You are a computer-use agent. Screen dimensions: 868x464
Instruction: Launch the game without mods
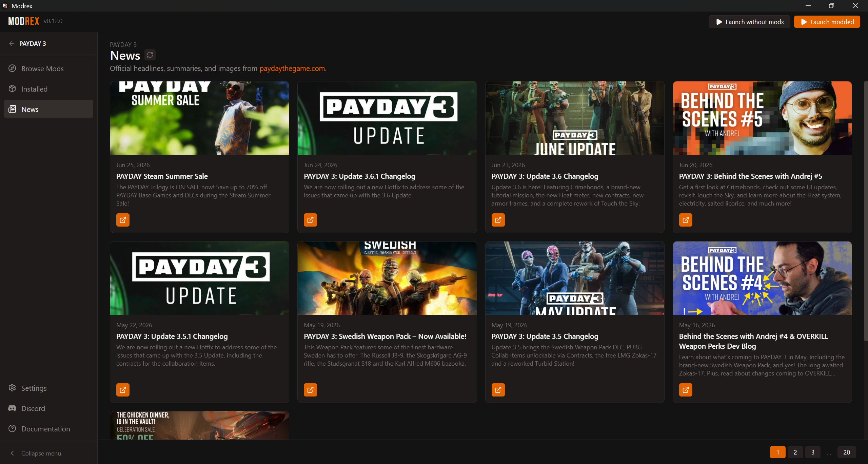point(749,22)
